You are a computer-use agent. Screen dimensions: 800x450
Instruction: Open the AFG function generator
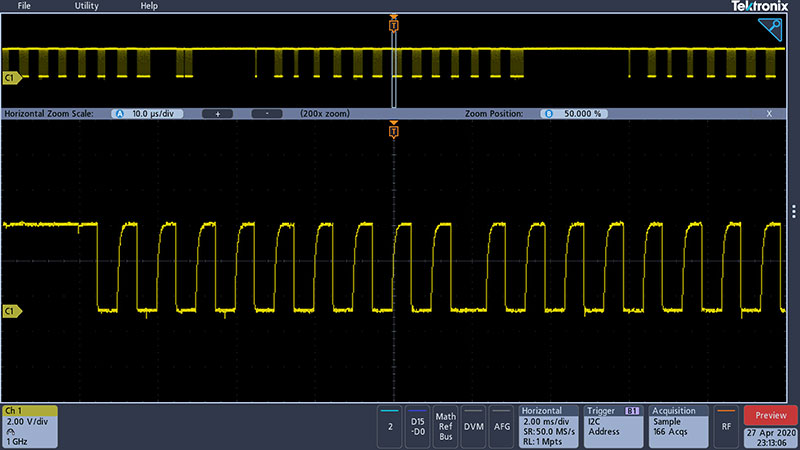(501, 425)
